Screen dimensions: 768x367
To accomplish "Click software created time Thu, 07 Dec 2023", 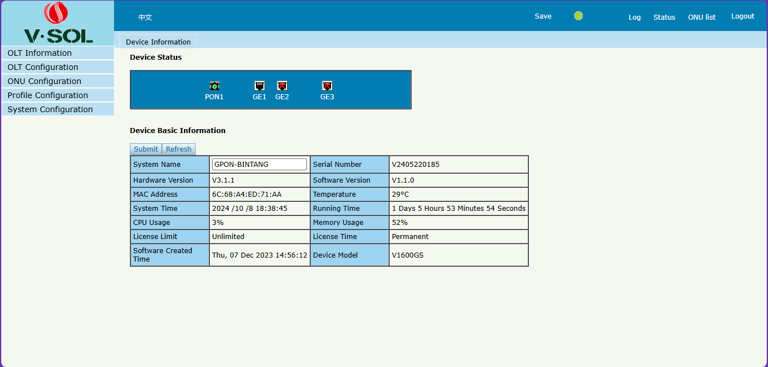I will click(260, 255).
